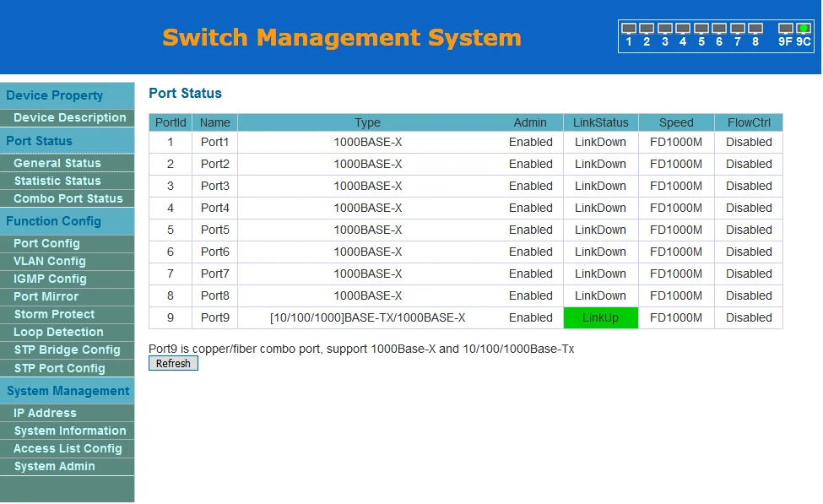Click the green 9C copper port icon
This screenshot has height=504, width=823.
point(804,30)
